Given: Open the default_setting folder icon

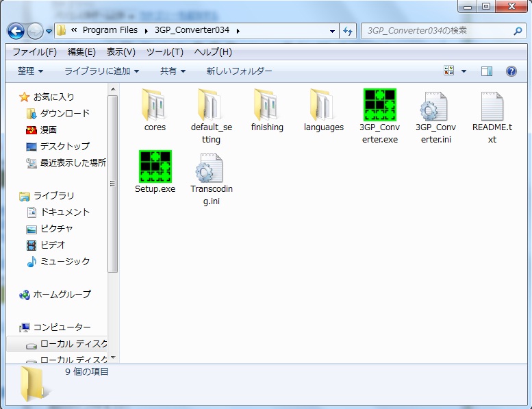Looking at the screenshot, I should 211,105.
